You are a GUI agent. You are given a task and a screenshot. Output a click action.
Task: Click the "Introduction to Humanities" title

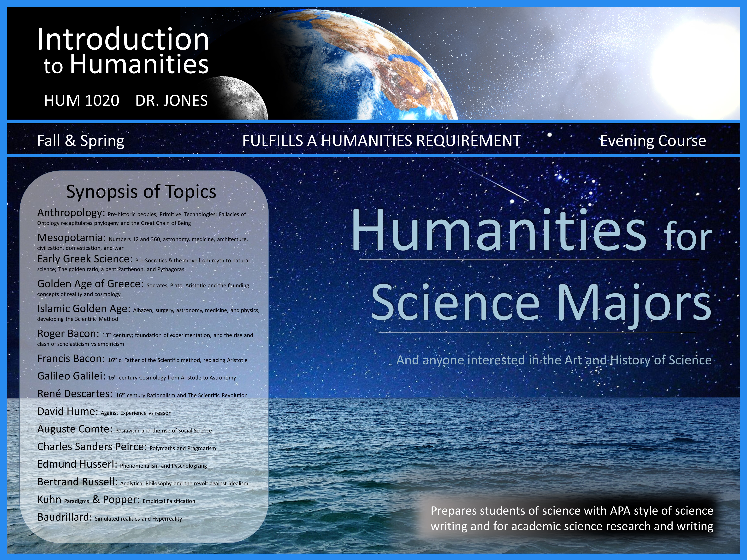pos(123,51)
